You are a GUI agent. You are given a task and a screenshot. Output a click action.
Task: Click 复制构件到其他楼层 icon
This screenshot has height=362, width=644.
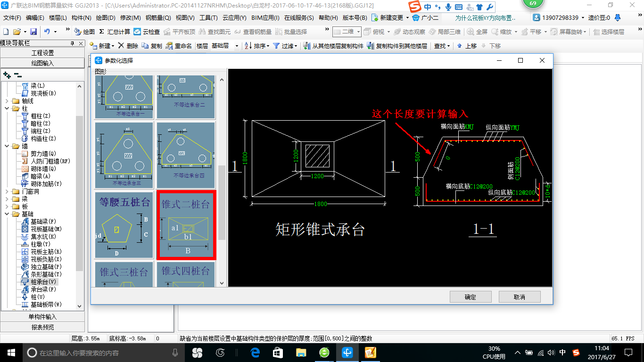click(x=371, y=46)
